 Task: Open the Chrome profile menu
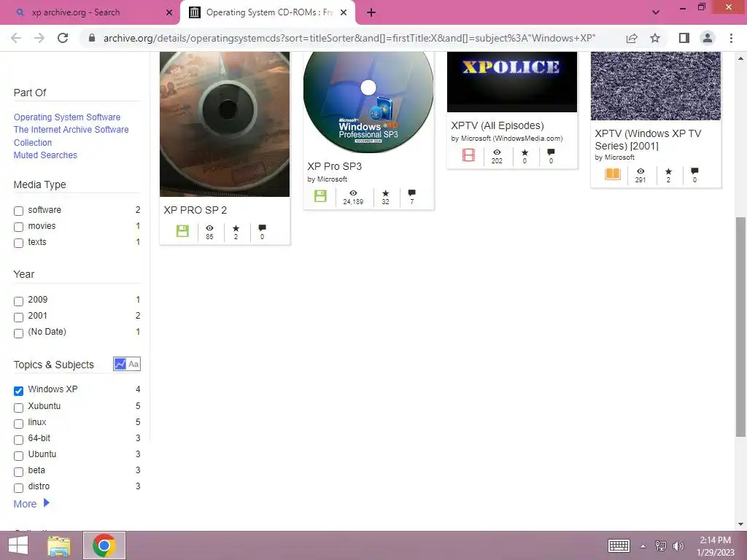(708, 38)
